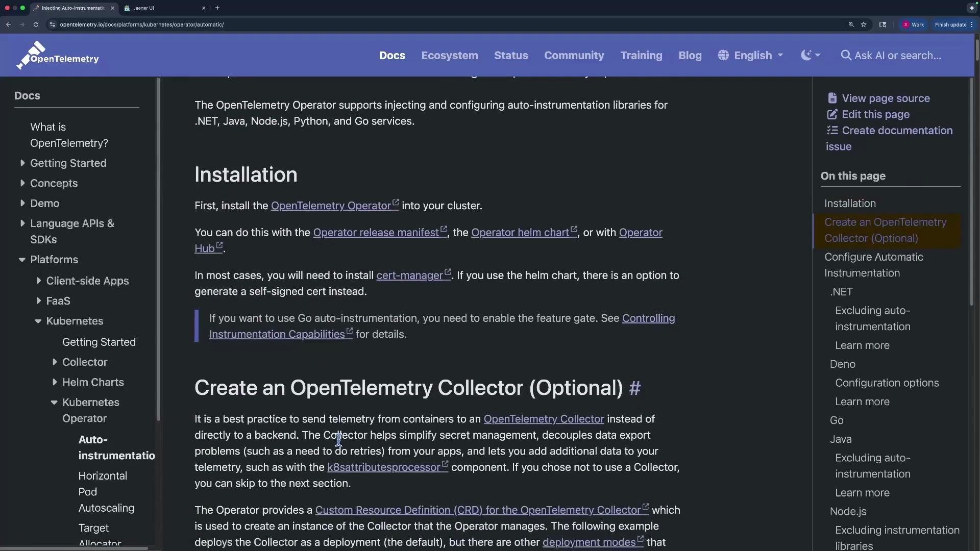Collapse Kubernetes Operator sidebar item

(54, 402)
